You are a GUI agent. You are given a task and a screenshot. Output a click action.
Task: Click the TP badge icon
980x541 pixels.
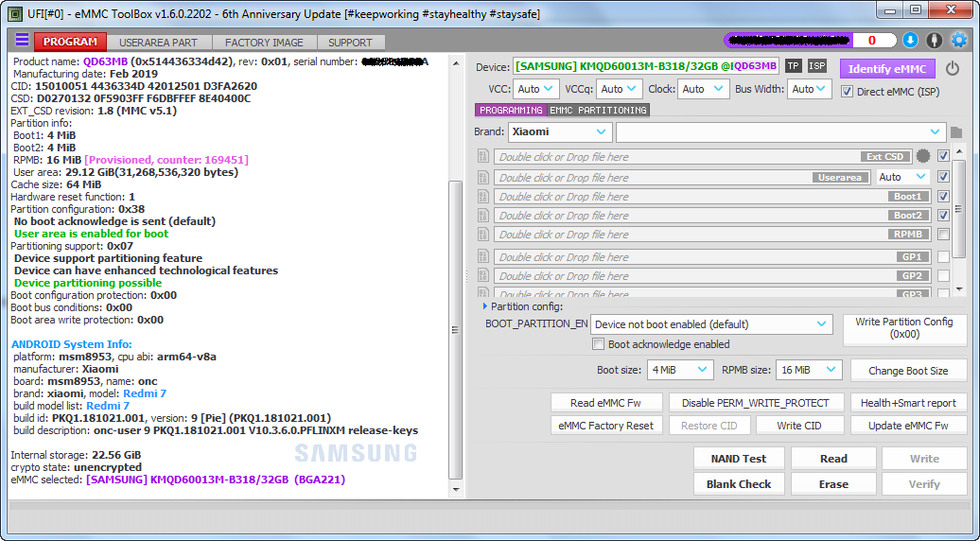[x=793, y=66]
